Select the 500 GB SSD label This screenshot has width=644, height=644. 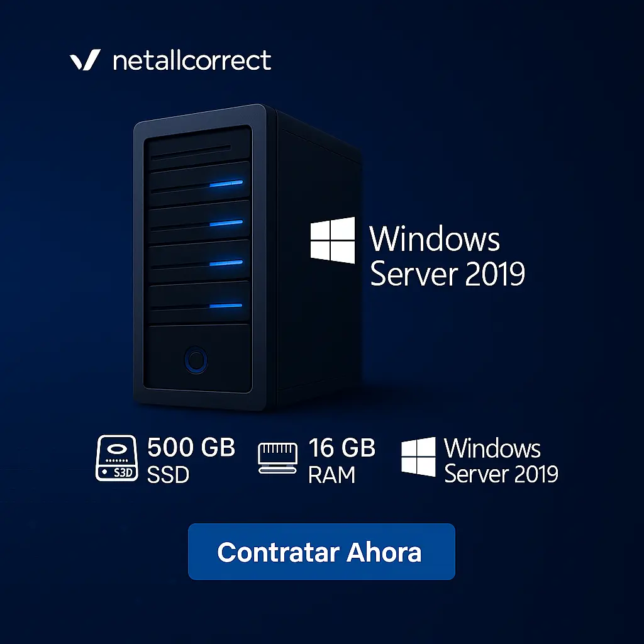coord(191,460)
